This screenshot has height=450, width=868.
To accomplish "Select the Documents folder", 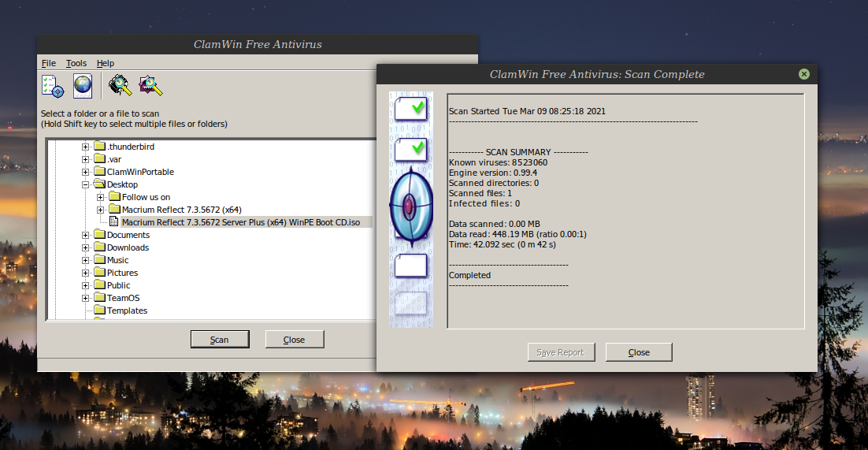I will 128,235.
